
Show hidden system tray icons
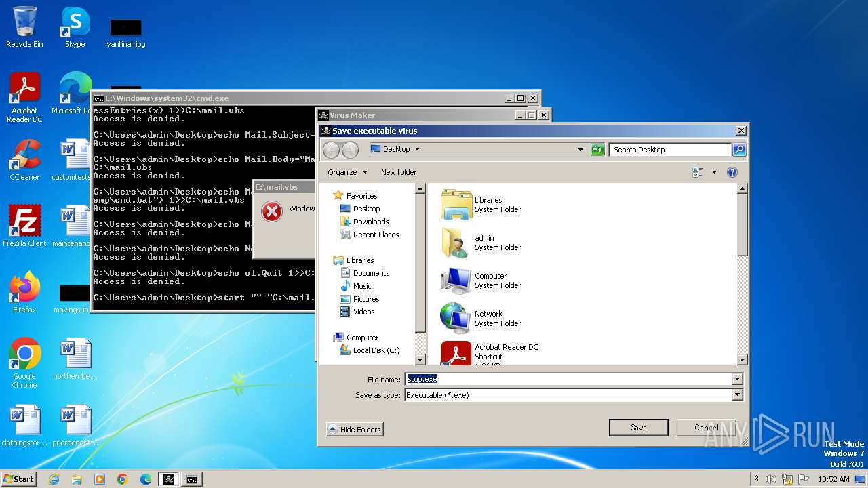coord(756,479)
